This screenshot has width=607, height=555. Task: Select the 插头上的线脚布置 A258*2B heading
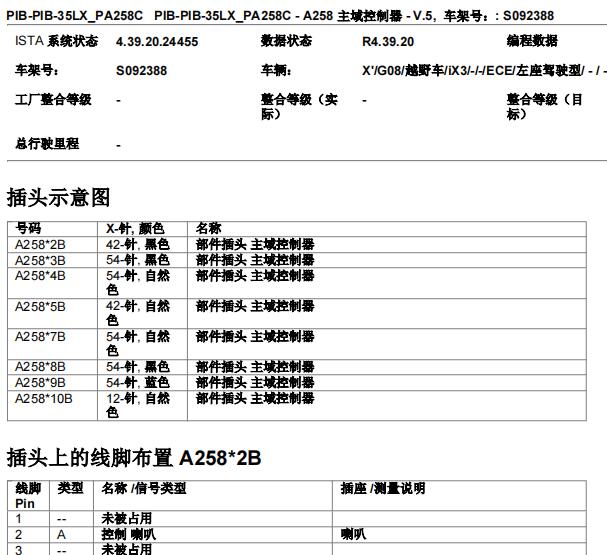(x=134, y=458)
